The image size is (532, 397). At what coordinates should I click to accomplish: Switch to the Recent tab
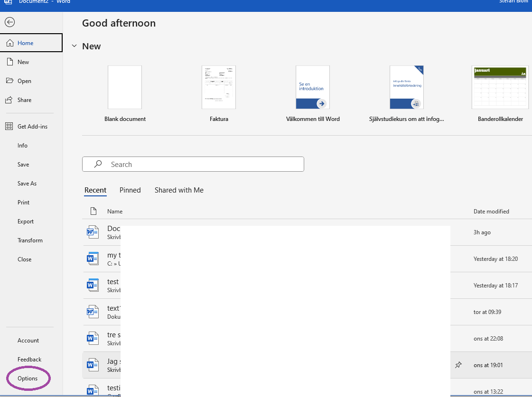tap(95, 190)
